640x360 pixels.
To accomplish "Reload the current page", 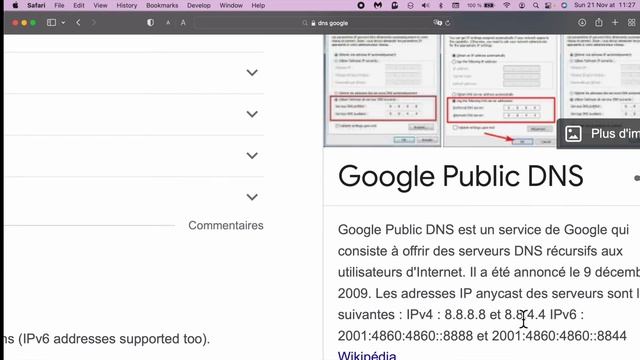I will coord(448,23).
